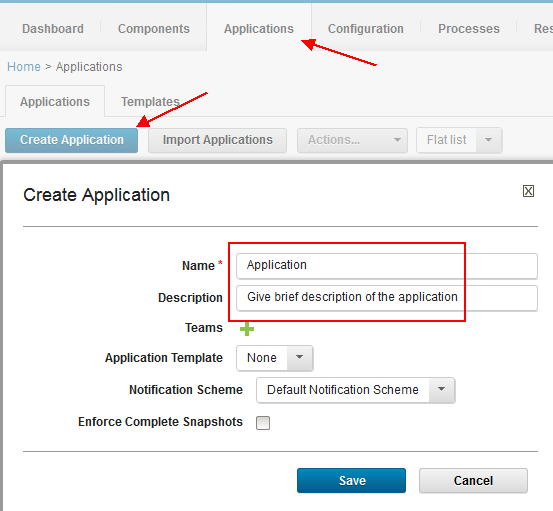Open the Processes navigation tab
The height and width of the screenshot is (511, 553).
[469, 29]
